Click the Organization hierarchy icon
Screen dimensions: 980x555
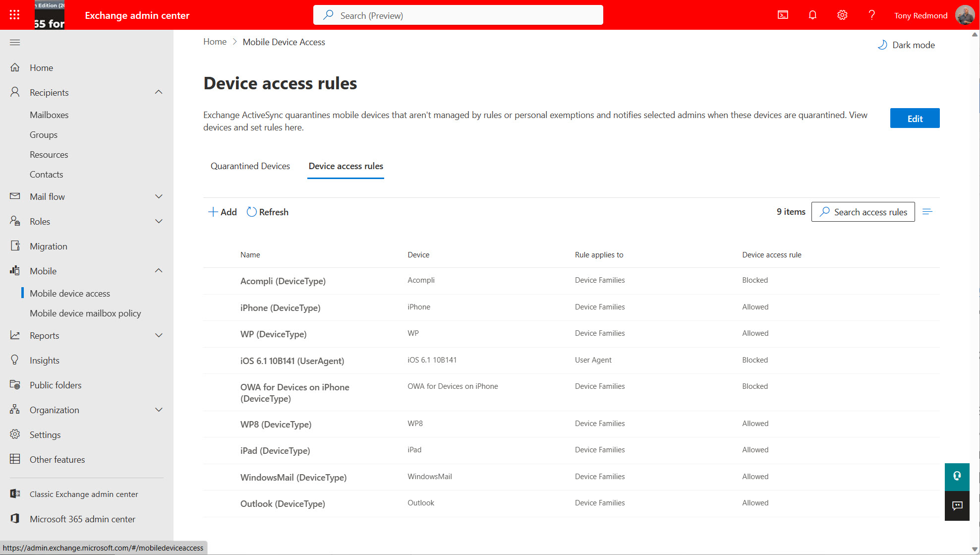click(x=15, y=410)
